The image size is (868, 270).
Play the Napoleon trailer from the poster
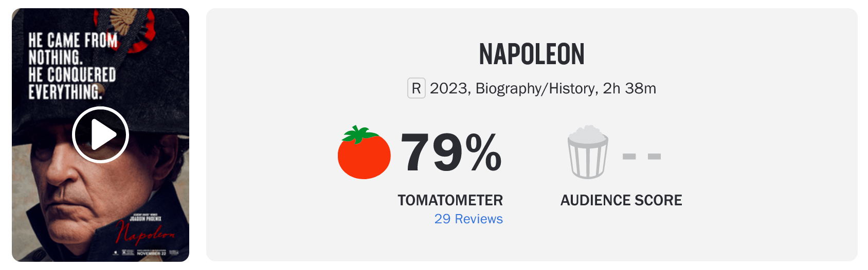point(100,135)
